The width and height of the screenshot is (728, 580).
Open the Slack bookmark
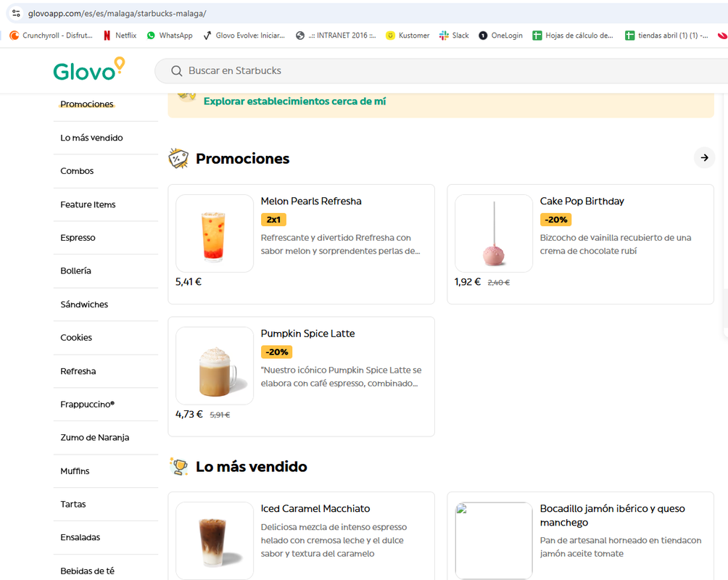coord(454,36)
